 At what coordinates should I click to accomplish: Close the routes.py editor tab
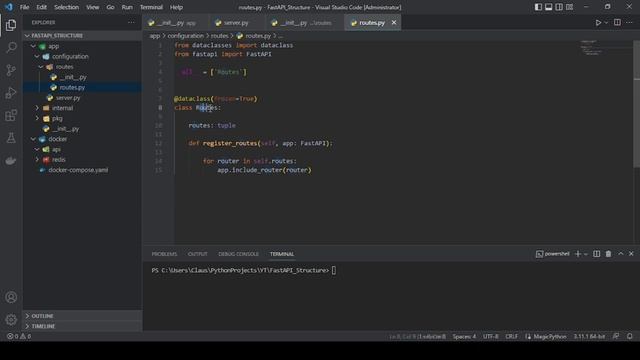393,23
